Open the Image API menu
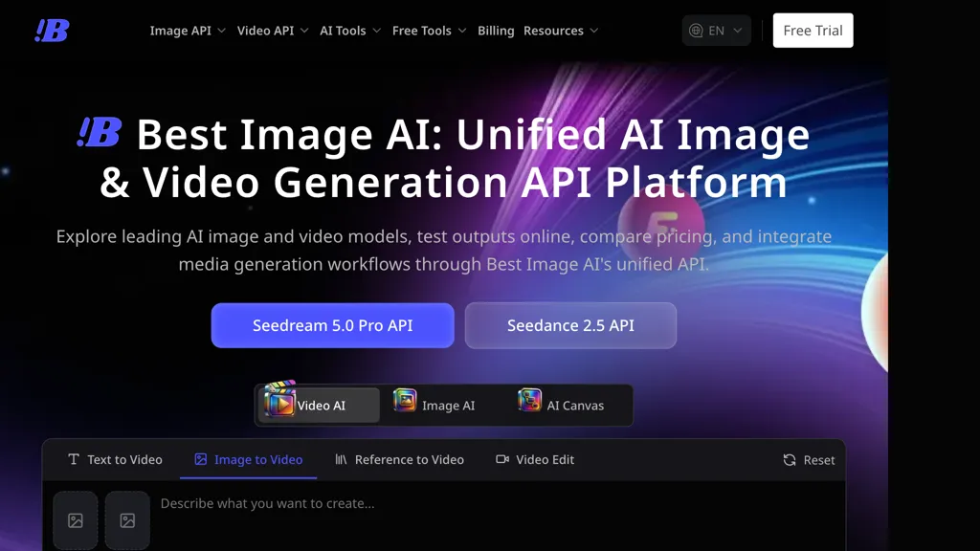The height and width of the screenshot is (551, 980). (x=188, y=31)
